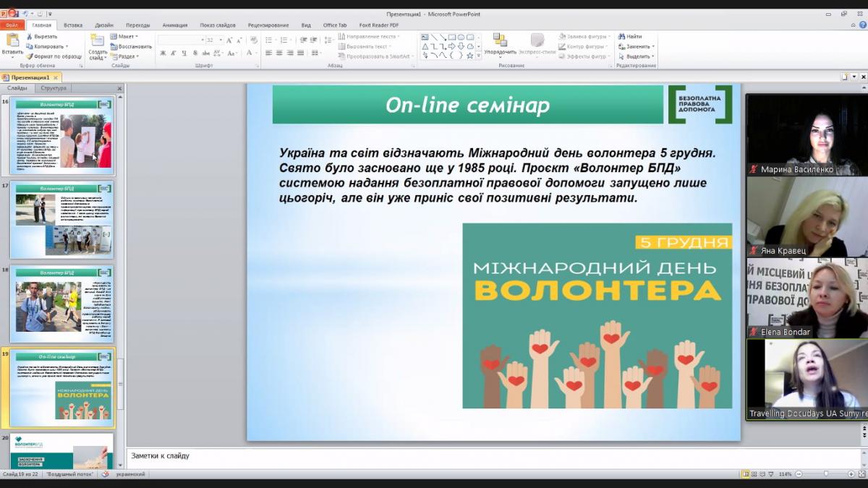Click the zoom in plus button

[851, 474]
